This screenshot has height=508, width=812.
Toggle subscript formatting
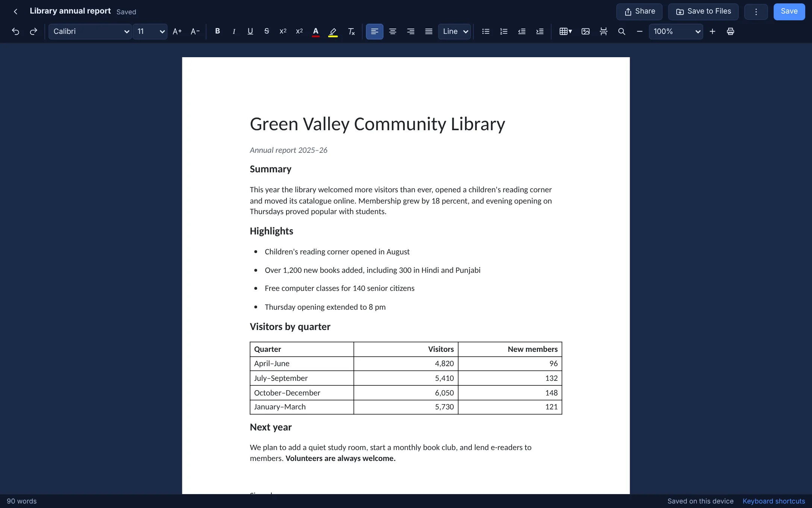[283, 32]
